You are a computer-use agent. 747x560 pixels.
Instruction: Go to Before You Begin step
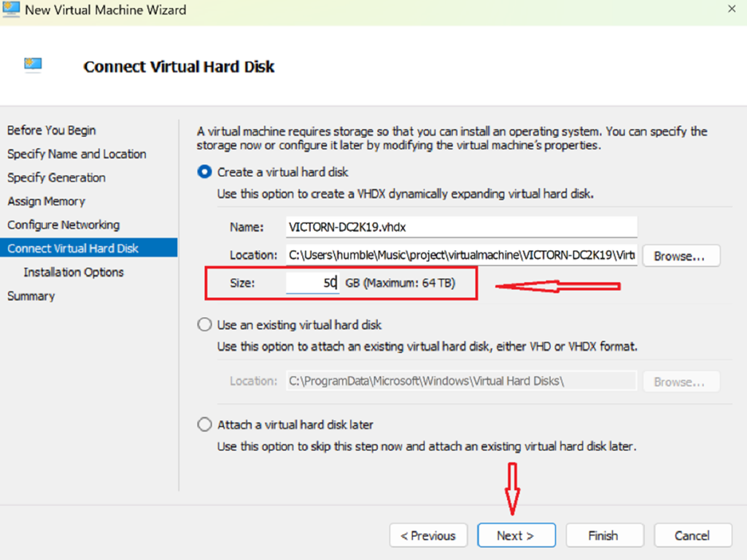pos(51,131)
